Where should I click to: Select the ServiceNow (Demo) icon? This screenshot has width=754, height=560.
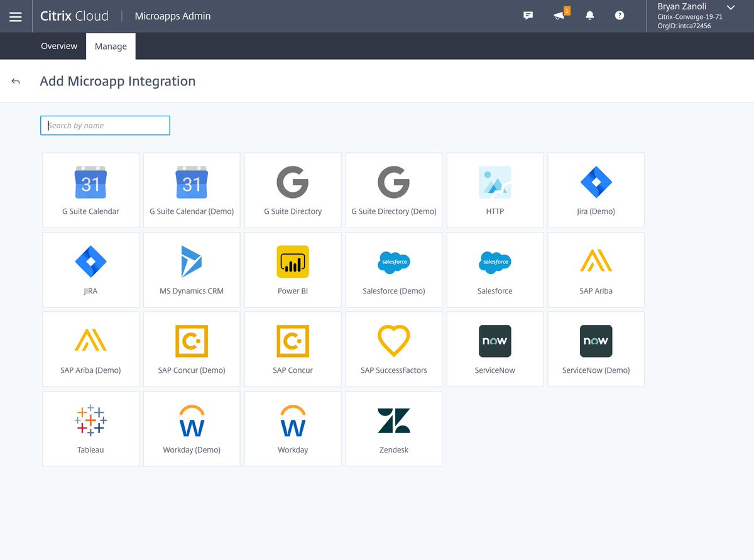coord(596,341)
